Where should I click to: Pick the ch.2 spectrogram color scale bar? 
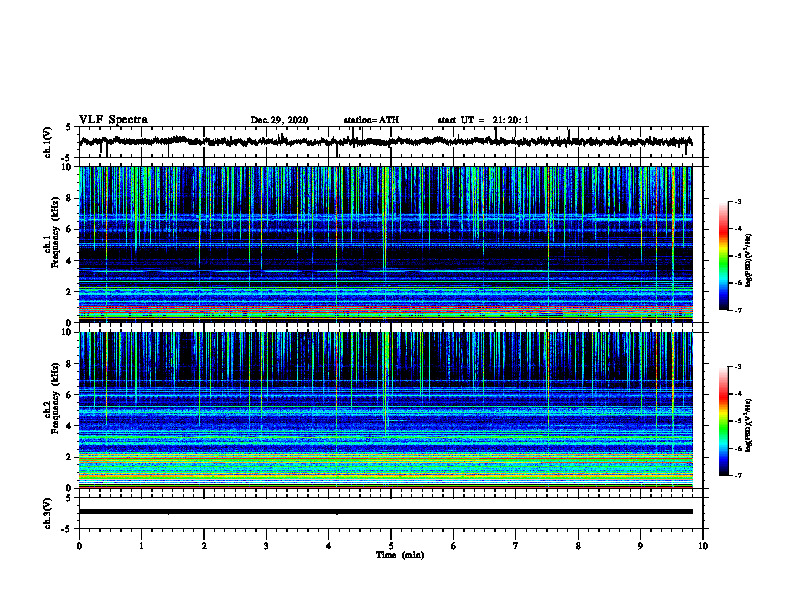click(723, 421)
